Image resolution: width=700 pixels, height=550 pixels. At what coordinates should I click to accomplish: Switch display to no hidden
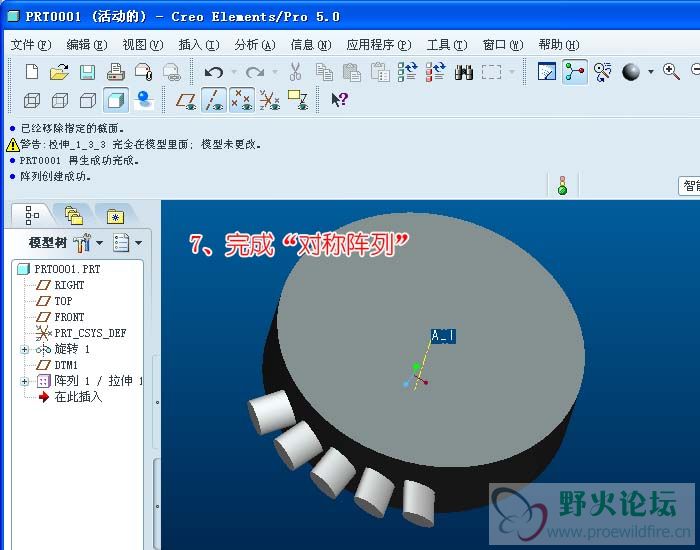pyautogui.click(x=88, y=100)
